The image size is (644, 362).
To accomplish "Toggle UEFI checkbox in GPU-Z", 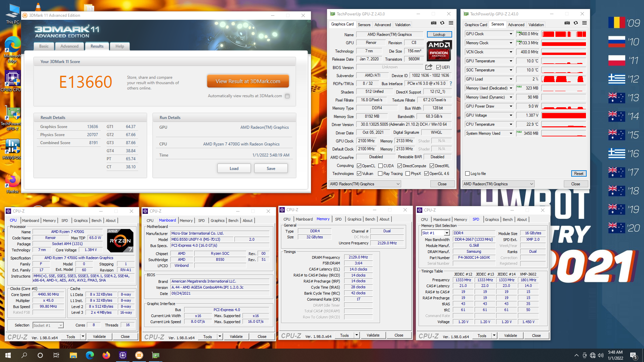I will (438, 67).
